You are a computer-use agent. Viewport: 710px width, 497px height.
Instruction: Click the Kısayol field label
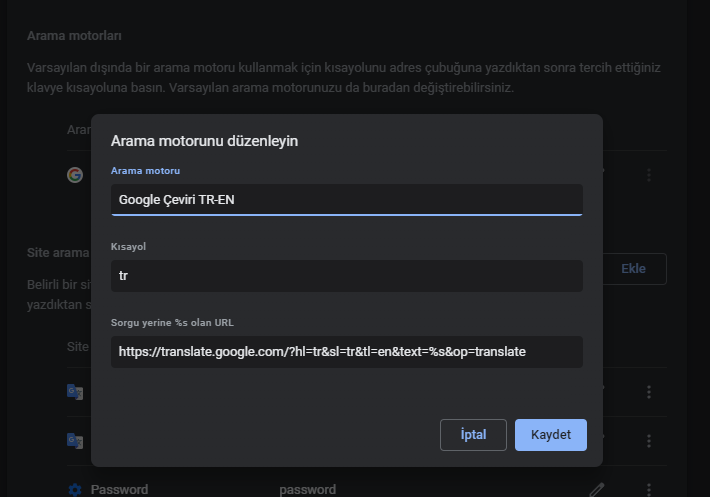[128, 247]
